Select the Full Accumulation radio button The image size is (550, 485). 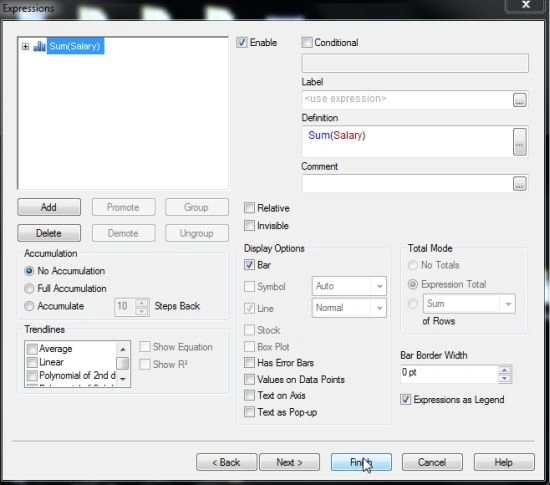click(29, 289)
